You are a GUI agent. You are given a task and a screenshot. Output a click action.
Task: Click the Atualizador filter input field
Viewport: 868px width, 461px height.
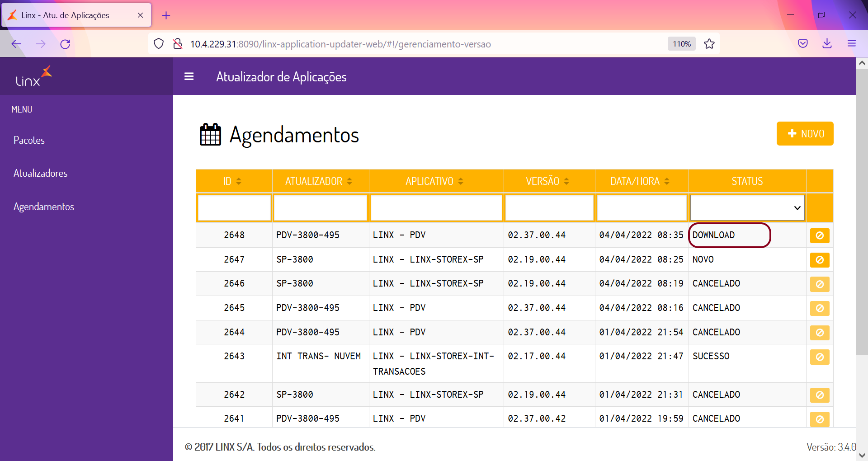(321, 208)
